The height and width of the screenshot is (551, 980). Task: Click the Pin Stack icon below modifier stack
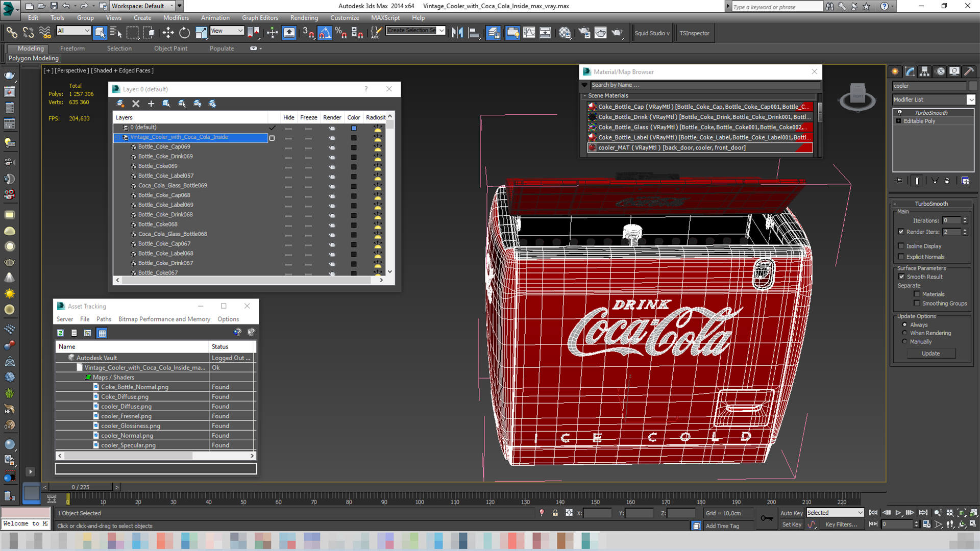tap(899, 181)
